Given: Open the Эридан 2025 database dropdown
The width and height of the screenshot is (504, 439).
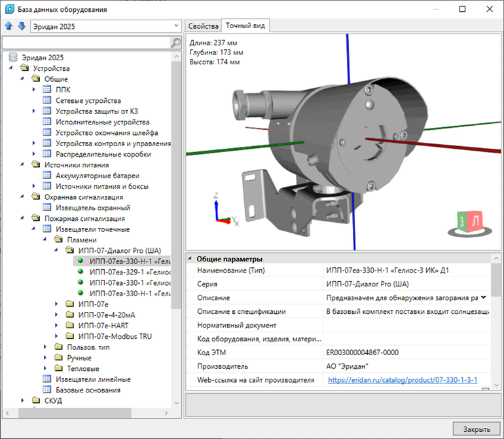Looking at the screenshot, I should coord(176,26).
